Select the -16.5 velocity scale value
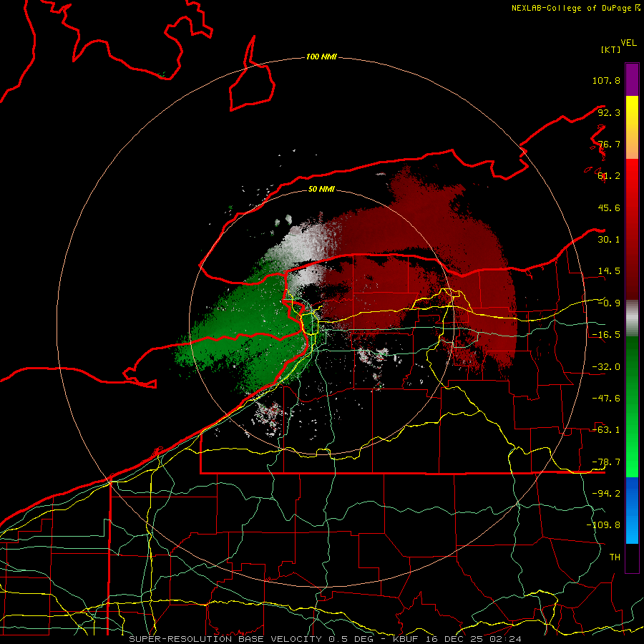 pos(606,335)
